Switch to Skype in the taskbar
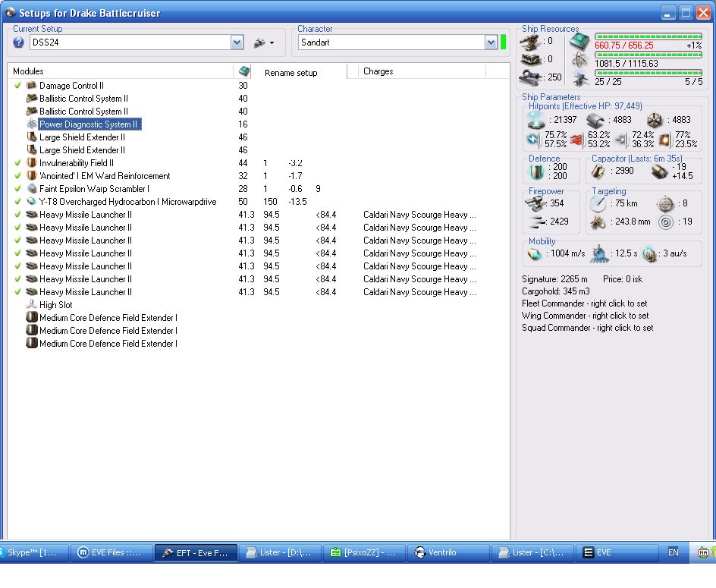 (34, 553)
